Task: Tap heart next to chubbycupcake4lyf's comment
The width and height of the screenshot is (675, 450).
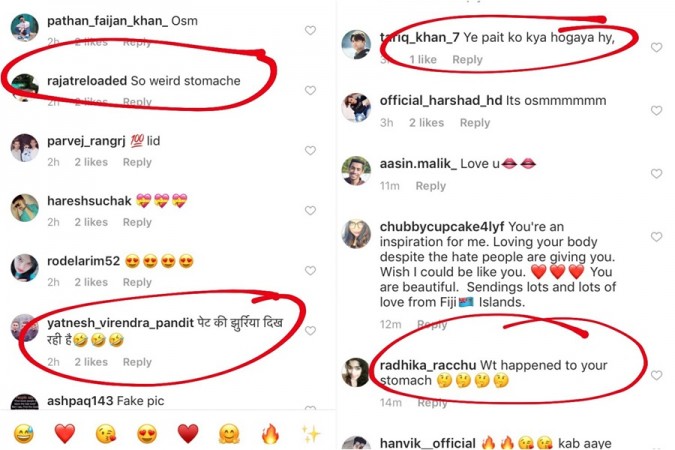Action: tap(656, 237)
